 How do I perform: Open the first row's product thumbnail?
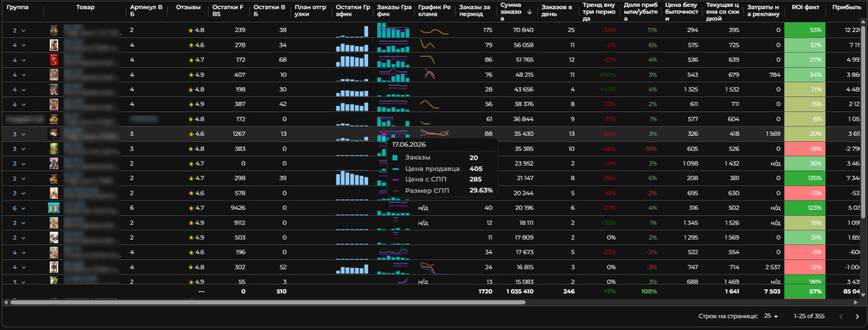click(x=54, y=30)
